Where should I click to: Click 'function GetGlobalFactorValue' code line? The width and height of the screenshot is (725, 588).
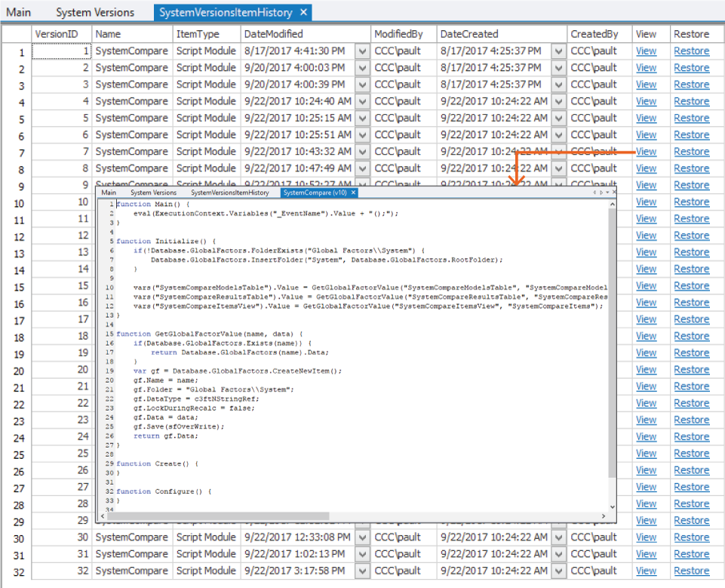click(x=210, y=334)
